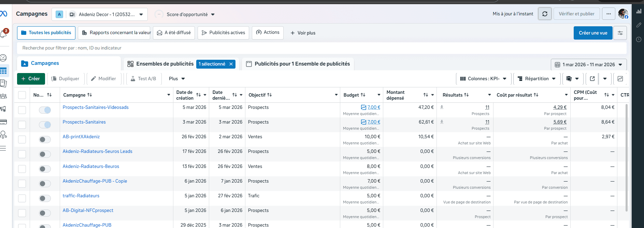
Task: Open the pencil edit icon in right panel
Action: pos(639,25)
